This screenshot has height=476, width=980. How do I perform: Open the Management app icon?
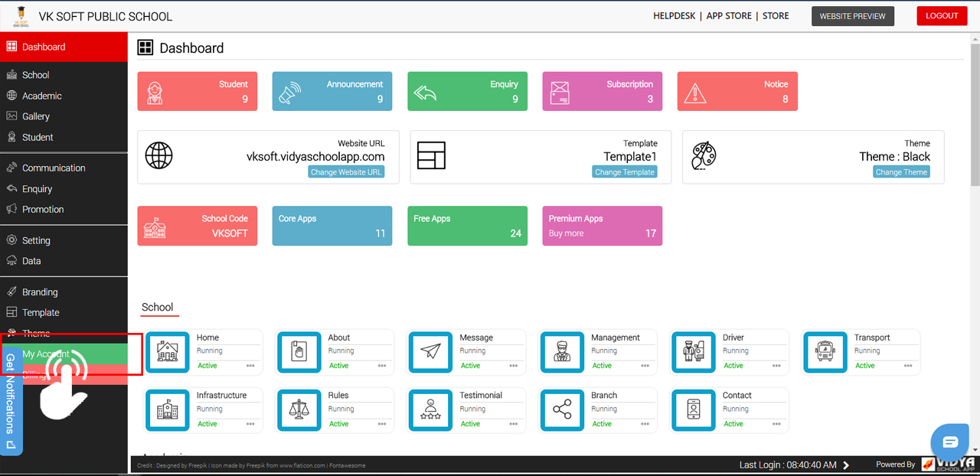click(562, 352)
